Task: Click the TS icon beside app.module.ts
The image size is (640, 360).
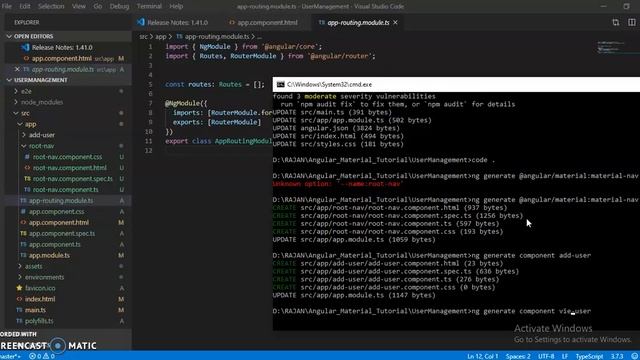Action: tap(23, 256)
